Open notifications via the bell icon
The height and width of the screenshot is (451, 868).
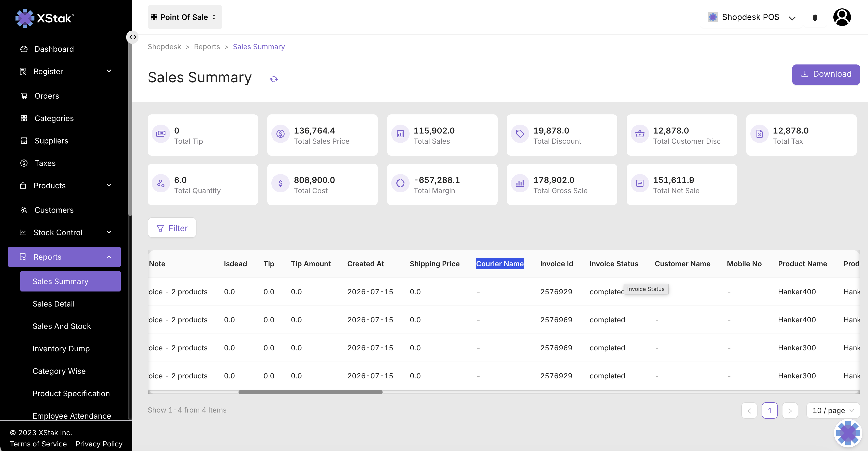815,18
